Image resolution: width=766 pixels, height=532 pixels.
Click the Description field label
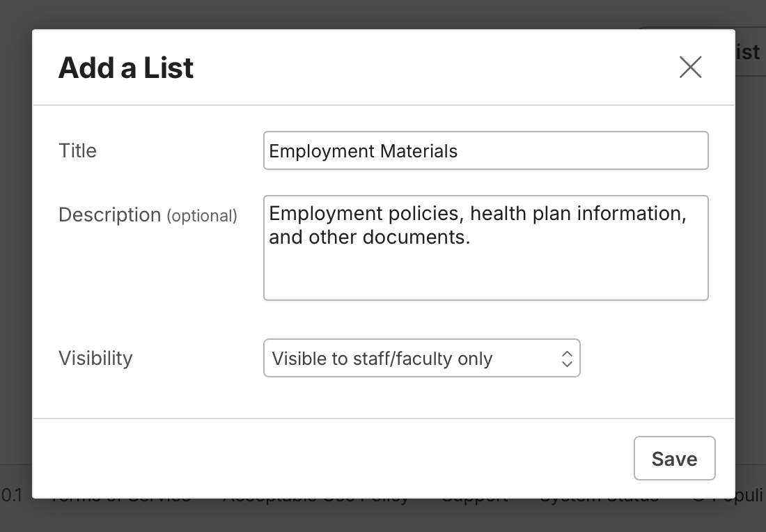click(110, 215)
